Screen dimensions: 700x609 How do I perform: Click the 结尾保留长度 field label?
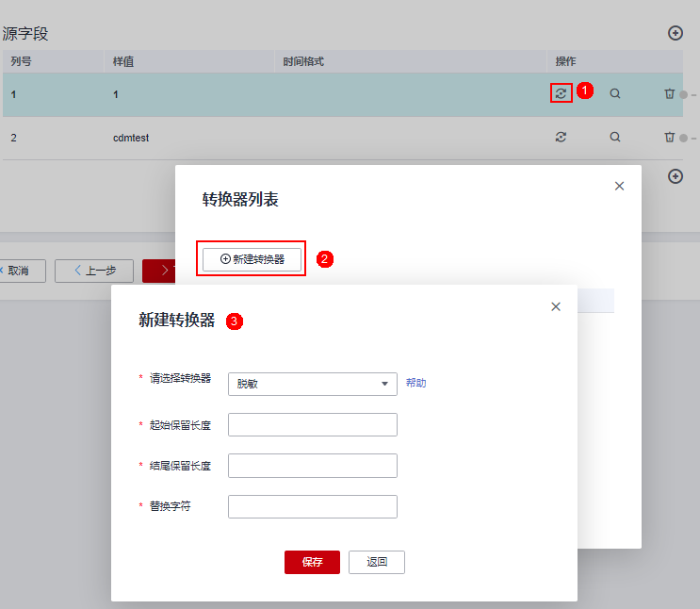180,466
